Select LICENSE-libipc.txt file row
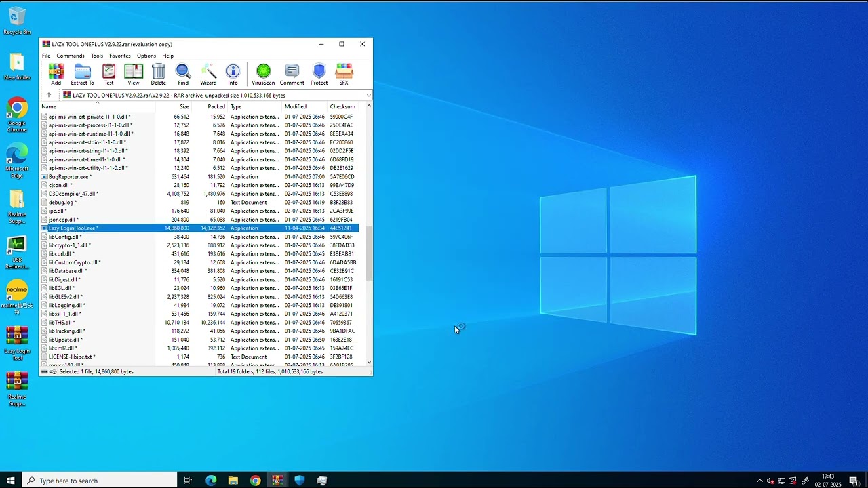The image size is (868, 488). click(199, 357)
